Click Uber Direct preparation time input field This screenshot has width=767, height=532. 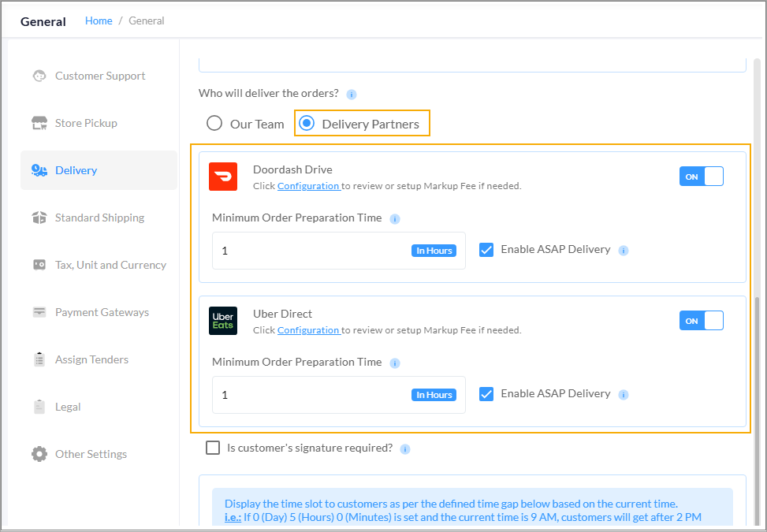tap(311, 395)
